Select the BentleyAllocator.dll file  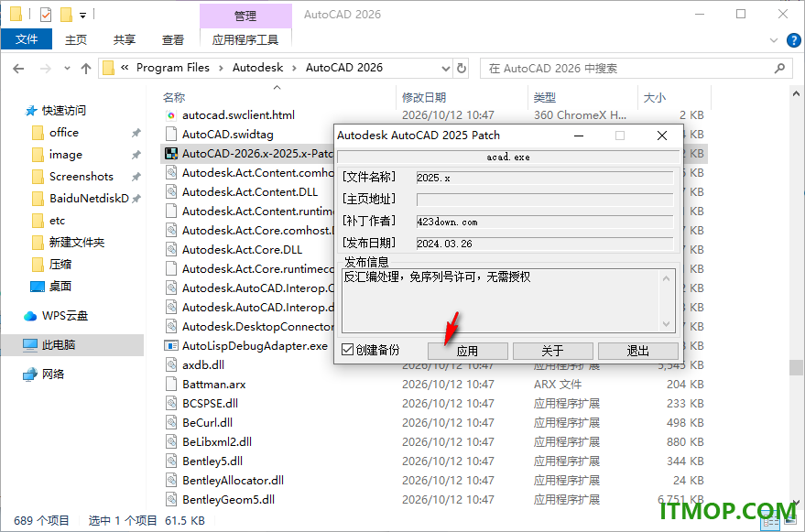(234, 481)
